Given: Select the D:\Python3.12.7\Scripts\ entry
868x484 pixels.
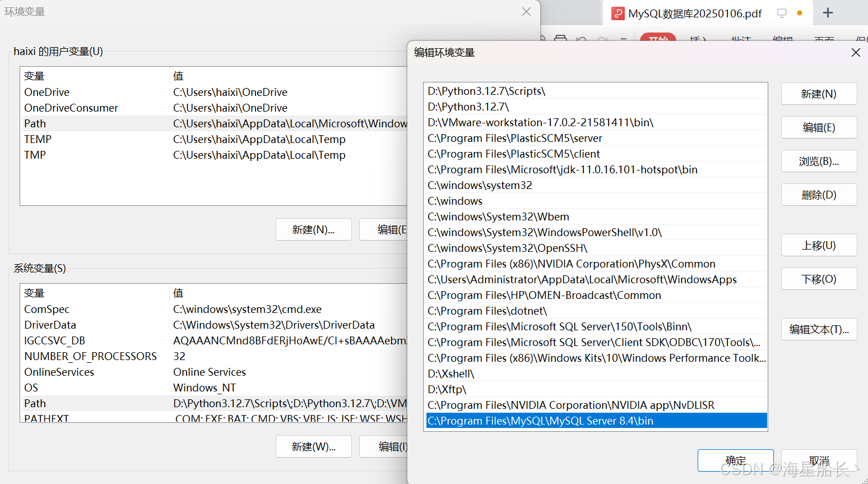Looking at the screenshot, I should 596,91.
